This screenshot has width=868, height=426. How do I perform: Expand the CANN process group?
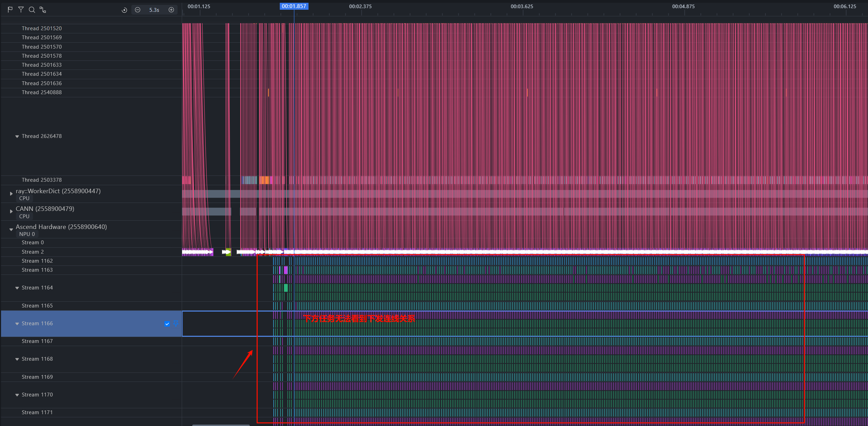click(11, 211)
